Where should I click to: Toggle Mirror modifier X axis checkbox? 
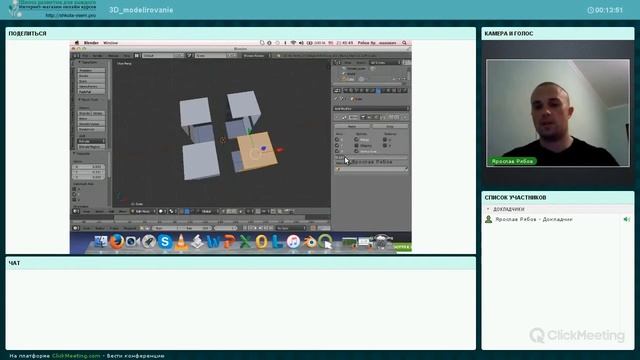[337, 140]
